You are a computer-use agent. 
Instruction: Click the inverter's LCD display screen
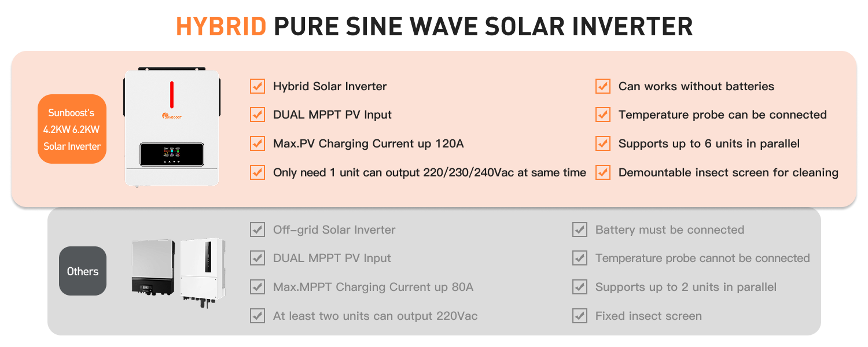point(171,154)
